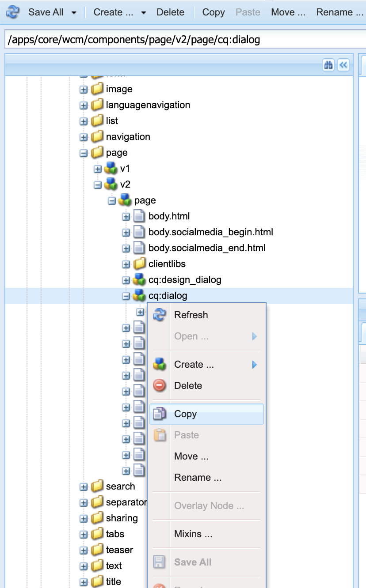Open the Create ... dropdown arrow in the toolbar
The width and height of the screenshot is (366, 588).
pyautogui.click(x=144, y=12)
